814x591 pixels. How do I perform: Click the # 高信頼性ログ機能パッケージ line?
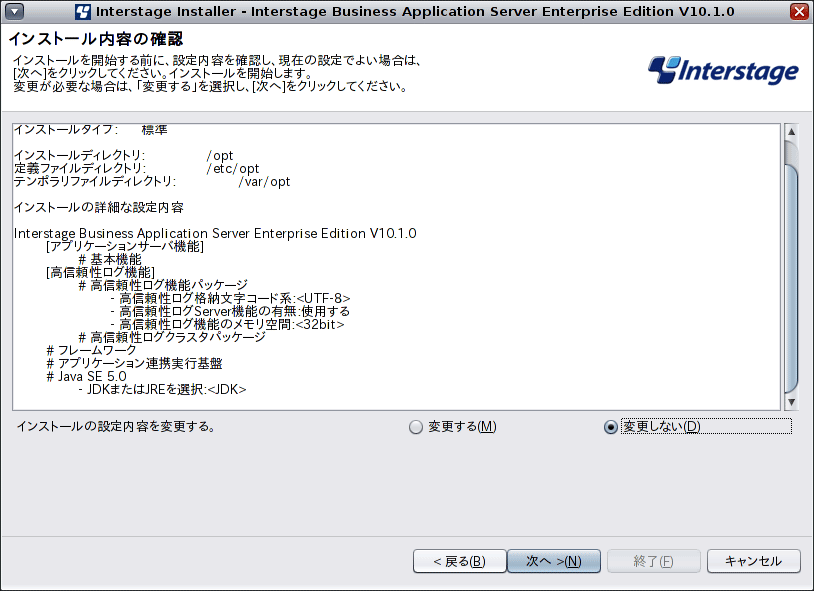coord(163,286)
